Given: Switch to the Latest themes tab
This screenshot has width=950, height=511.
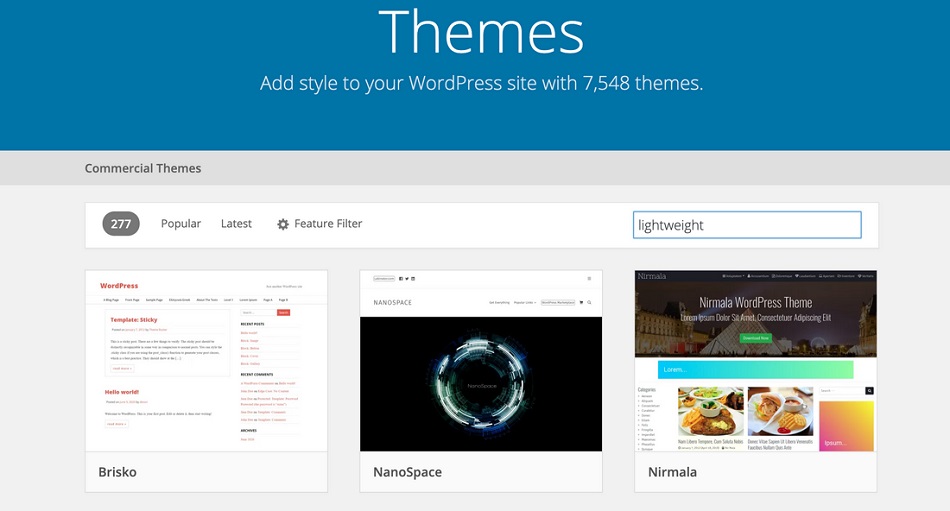Looking at the screenshot, I should tap(236, 224).
